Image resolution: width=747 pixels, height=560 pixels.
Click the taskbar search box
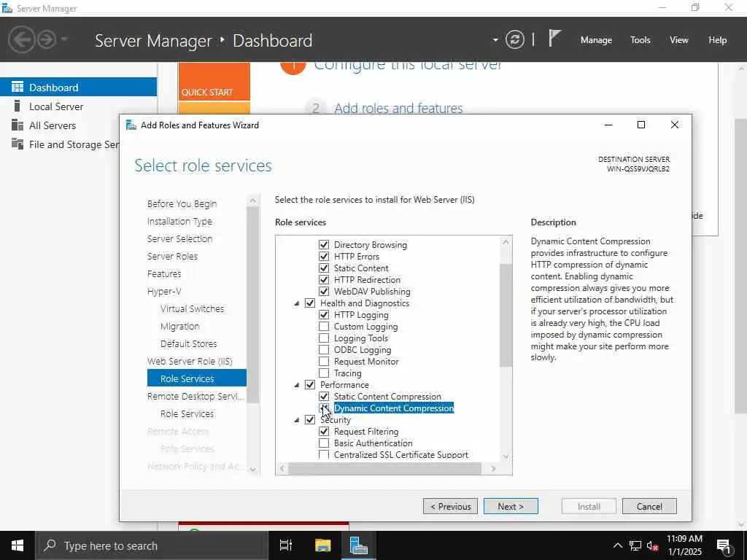pos(152,545)
